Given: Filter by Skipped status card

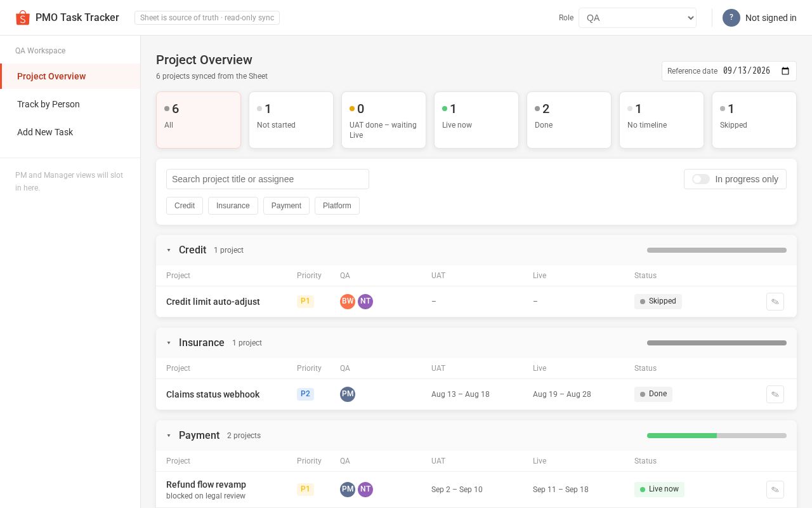Looking at the screenshot, I should (x=754, y=120).
